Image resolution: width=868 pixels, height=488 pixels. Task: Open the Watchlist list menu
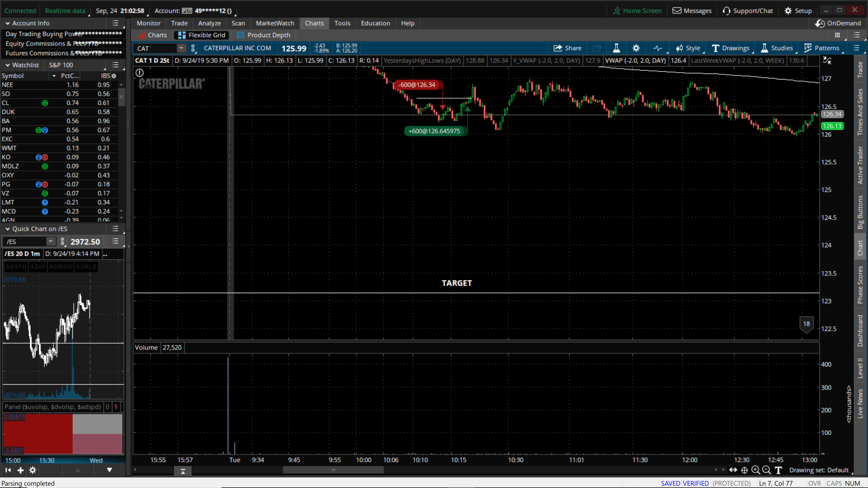pos(116,65)
